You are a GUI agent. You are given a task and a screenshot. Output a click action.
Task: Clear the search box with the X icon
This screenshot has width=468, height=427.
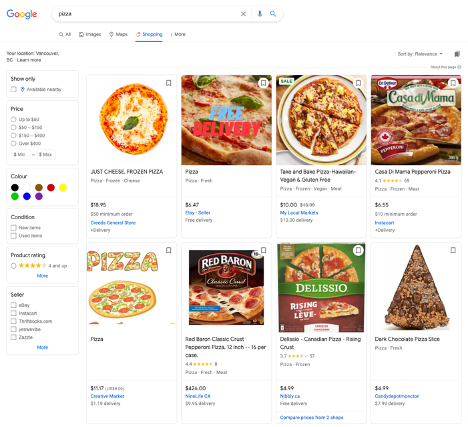coord(243,14)
